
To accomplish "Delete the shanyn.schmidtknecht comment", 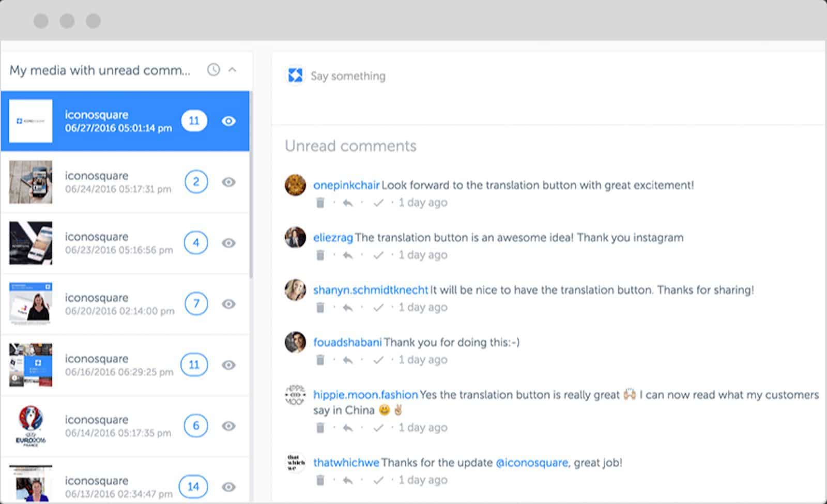I will click(320, 308).
